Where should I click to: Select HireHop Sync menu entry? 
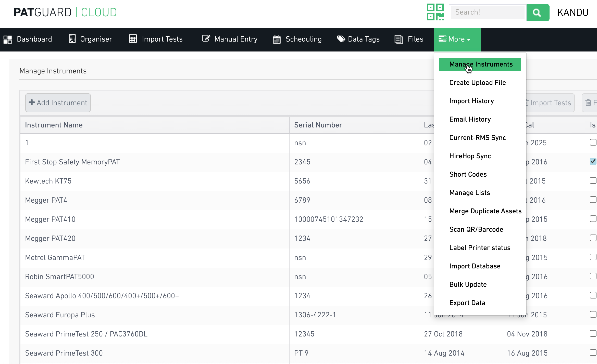pos(470,156)
